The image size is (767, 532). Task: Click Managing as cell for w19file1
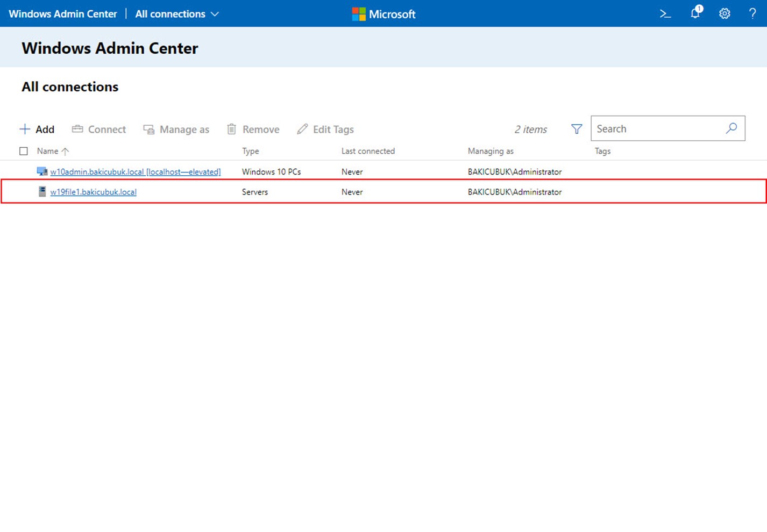tap(515, 192)
